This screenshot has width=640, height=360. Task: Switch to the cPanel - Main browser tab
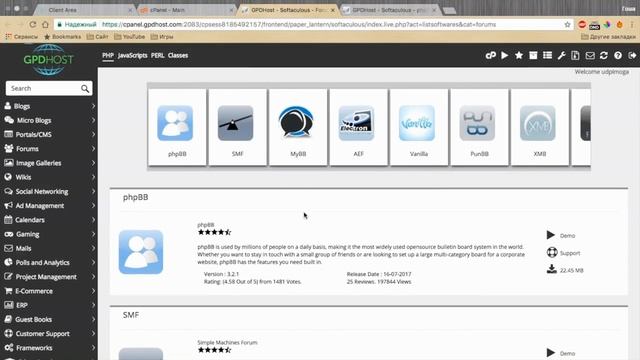tap(187, 10)
